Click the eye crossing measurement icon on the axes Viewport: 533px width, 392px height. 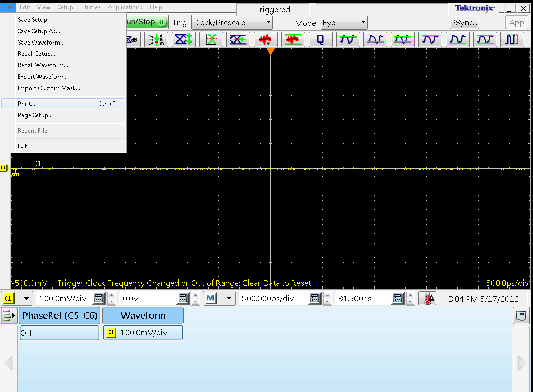point(211,39)
